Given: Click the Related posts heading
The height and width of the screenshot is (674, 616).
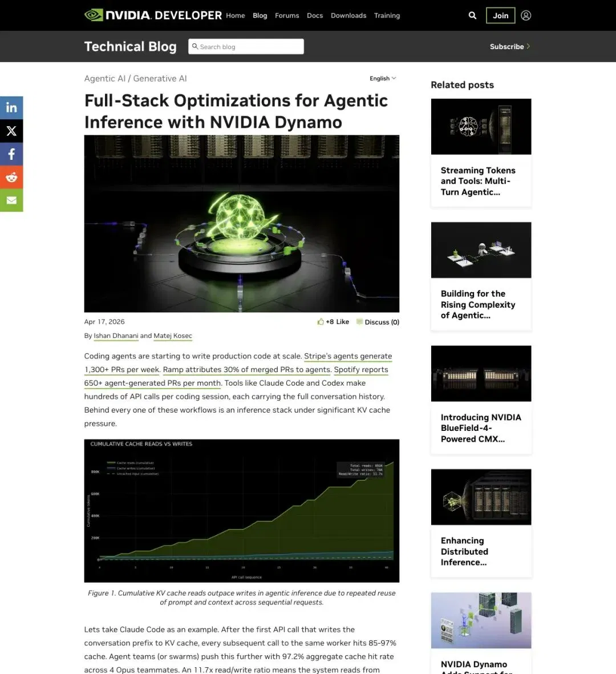Looking at the screenshot, I should [462, 84].
